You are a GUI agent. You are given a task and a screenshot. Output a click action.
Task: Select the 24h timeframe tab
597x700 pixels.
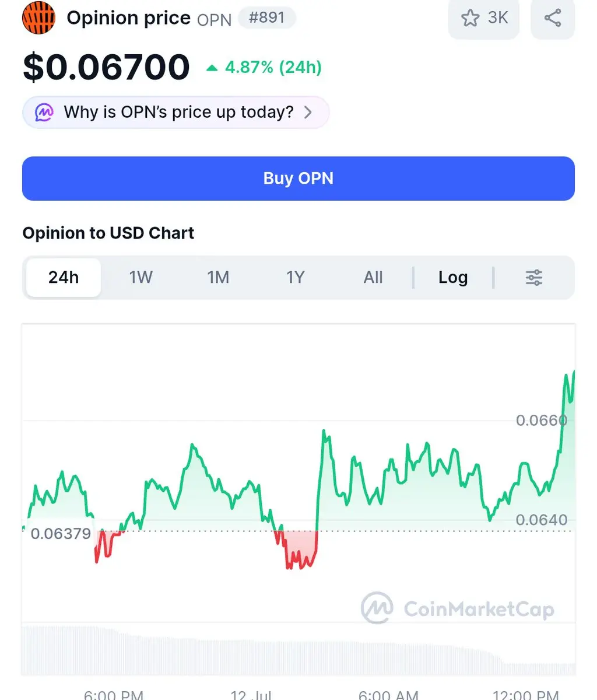pos(64,278)
